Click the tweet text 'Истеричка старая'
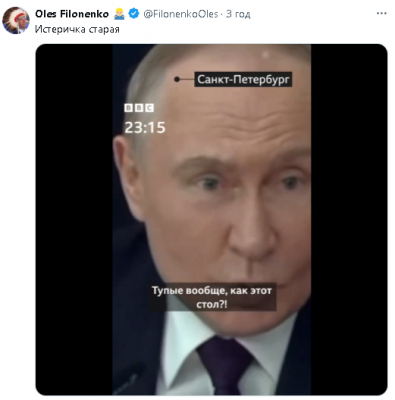 coord(77,29)
